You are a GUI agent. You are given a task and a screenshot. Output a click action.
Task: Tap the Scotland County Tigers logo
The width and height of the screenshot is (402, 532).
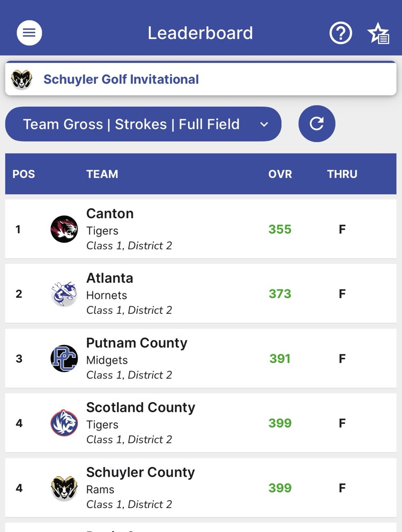click(x=64, y=423)
